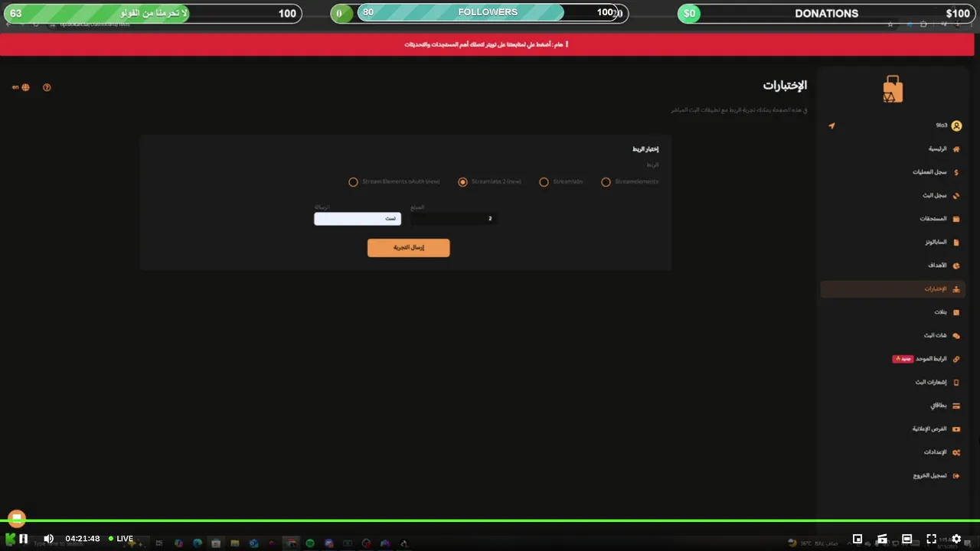Screen dimensions: 980x551
Task: Select the Streamelements radio option
Action: click(x=606, y=182)
